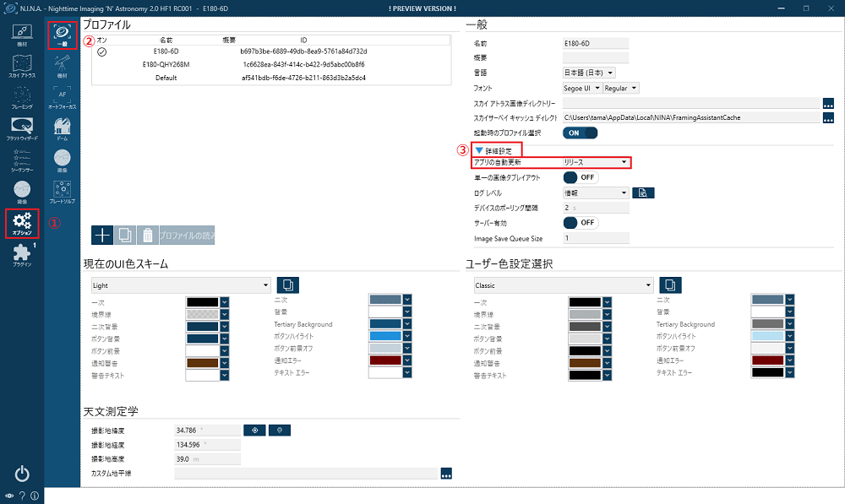
Task: Open the ログ レベル dropdown showing 情報
Action: coord(596,192)
